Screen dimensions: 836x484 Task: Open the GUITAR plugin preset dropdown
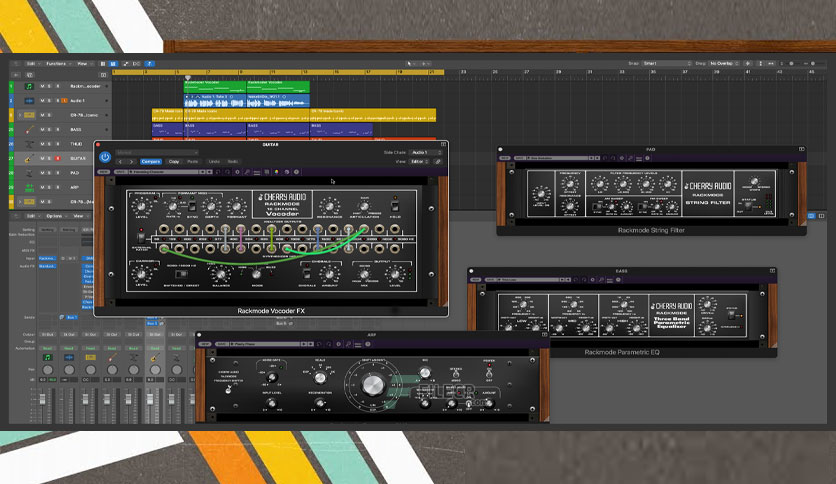click(157, 152)
